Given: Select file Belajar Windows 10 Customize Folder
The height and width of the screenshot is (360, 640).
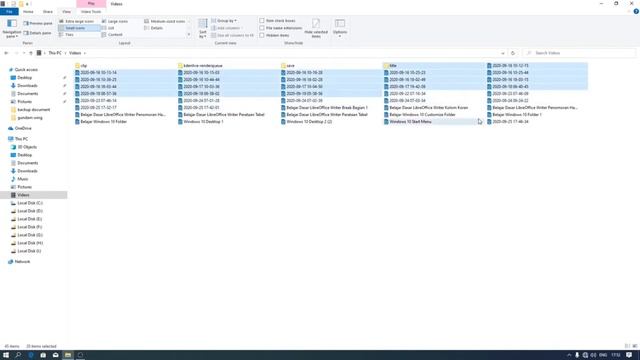Looking at the screenshot, I should 420,115.
